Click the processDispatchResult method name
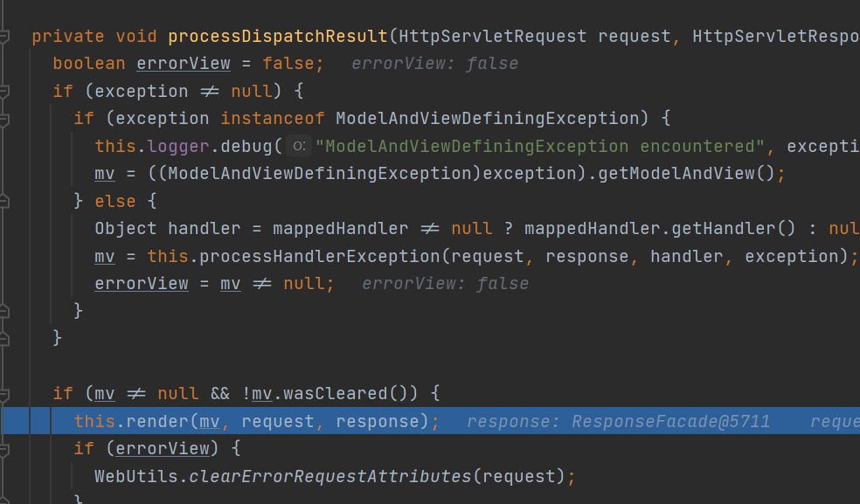The width and height of the screenshot is (860, 504). pyautogui.click(x=277, y=37)
